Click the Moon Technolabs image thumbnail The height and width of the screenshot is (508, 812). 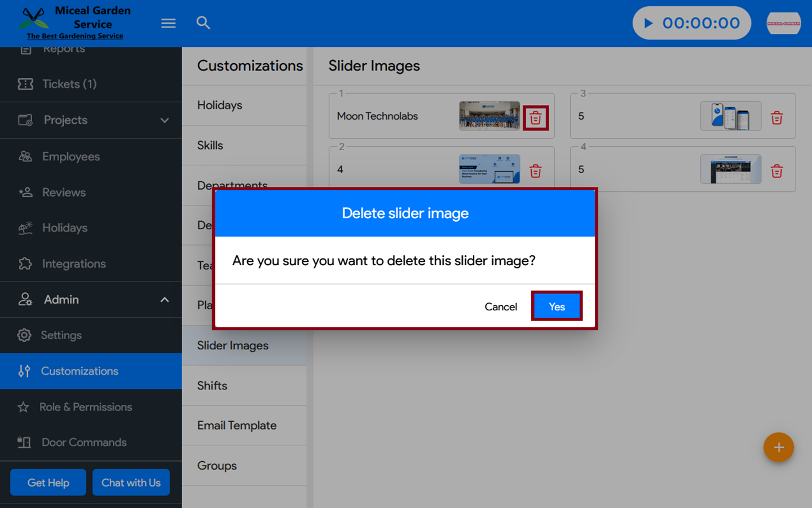pyautogui.click(x=489, y=116)
